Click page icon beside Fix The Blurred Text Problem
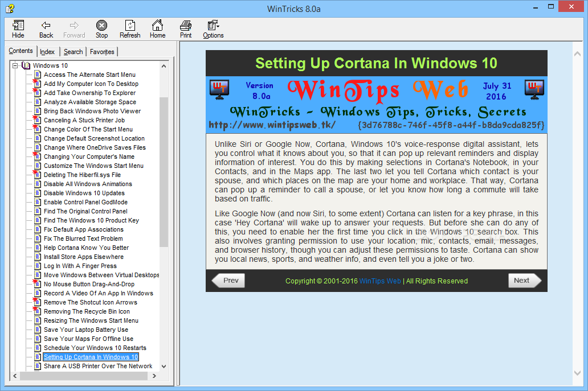The image size is (588, 391). click(x=38, y=238)
